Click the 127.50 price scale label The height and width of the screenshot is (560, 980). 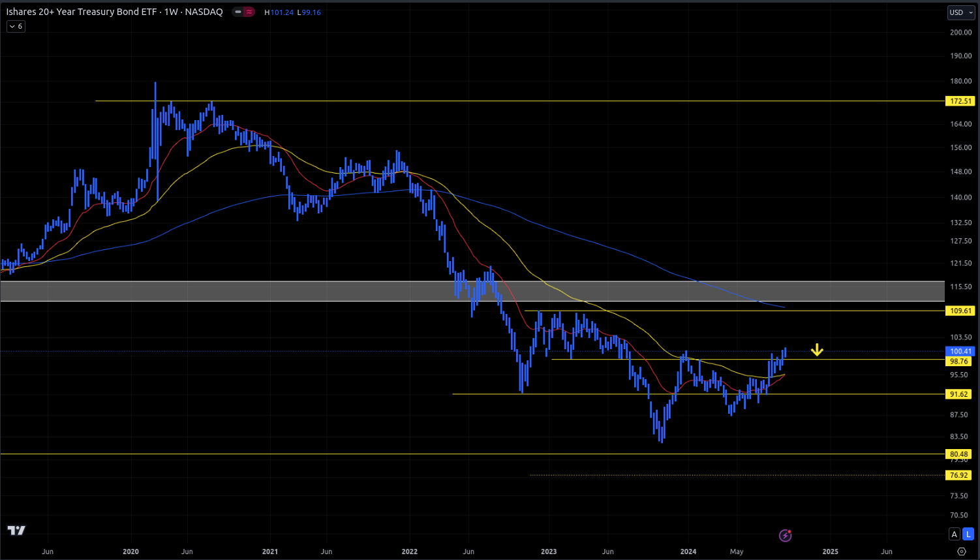[x=961, y=240]
